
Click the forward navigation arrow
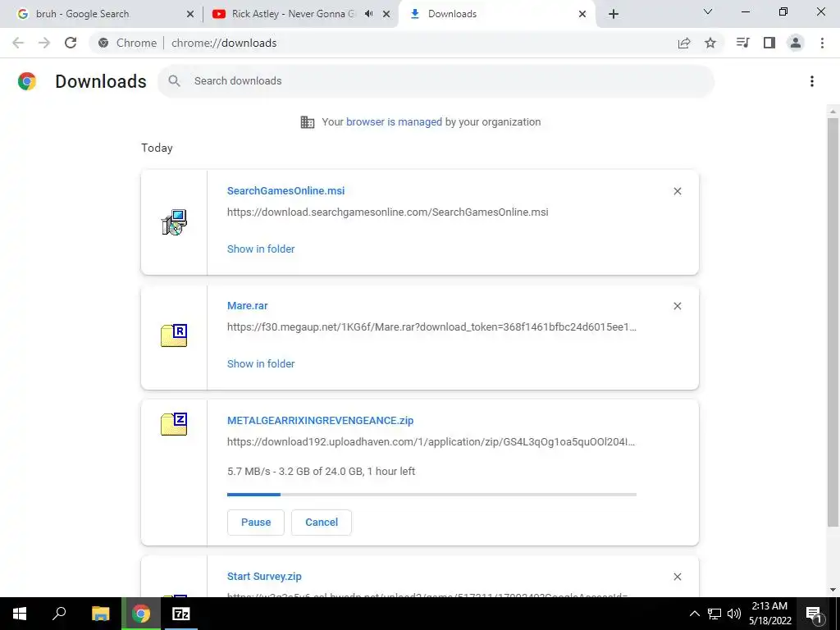[x=44, y=43]
